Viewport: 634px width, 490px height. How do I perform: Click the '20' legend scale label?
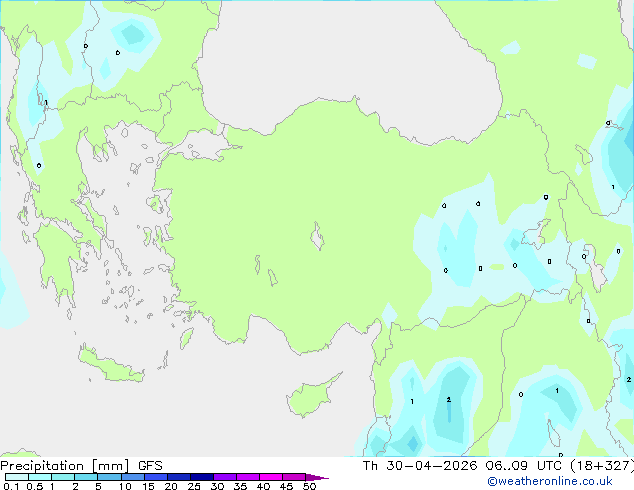coord(171,486)
